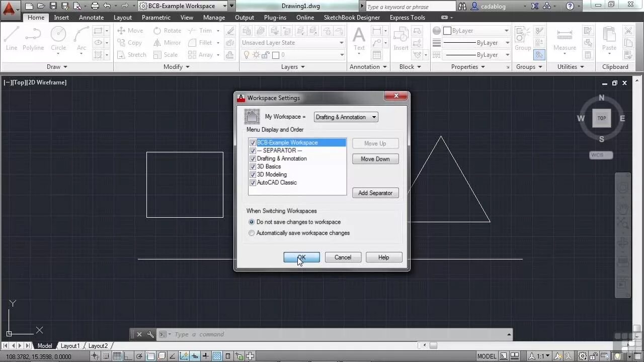Expand the Modify panel
This screenshot has height=362, width=644.
click(x=177, y=67)
